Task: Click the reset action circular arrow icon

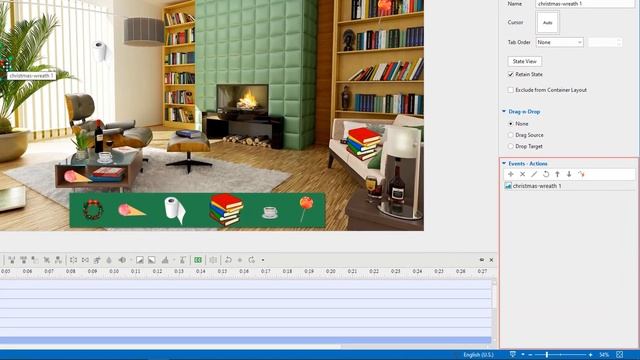Action: tap(546, 174)
